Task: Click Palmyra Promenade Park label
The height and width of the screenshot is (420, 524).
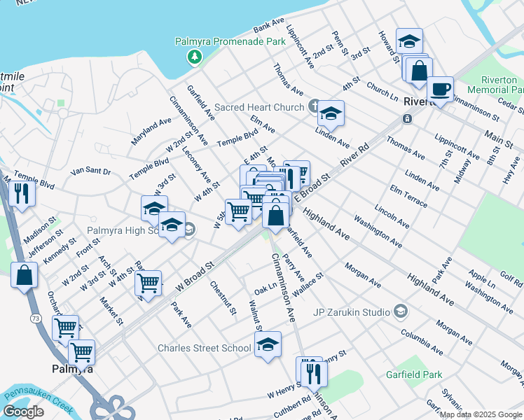Action: coord(230,42)
